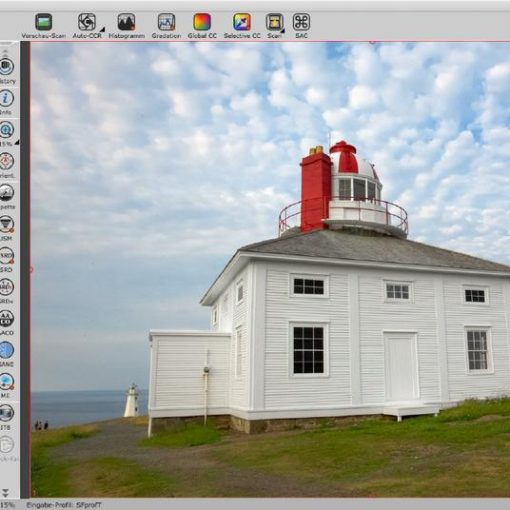Expand the Scan button options arrow
510x510 pixels.
283,31
